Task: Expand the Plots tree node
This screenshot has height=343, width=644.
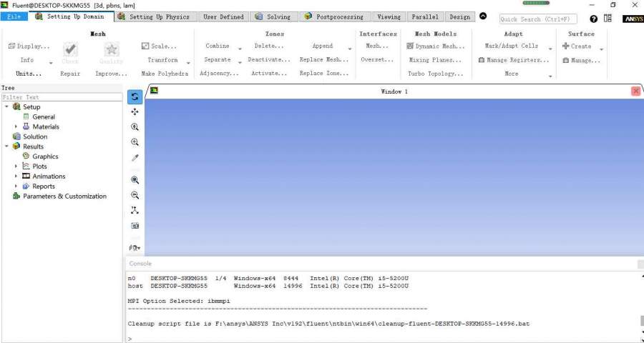Action: 16,166
